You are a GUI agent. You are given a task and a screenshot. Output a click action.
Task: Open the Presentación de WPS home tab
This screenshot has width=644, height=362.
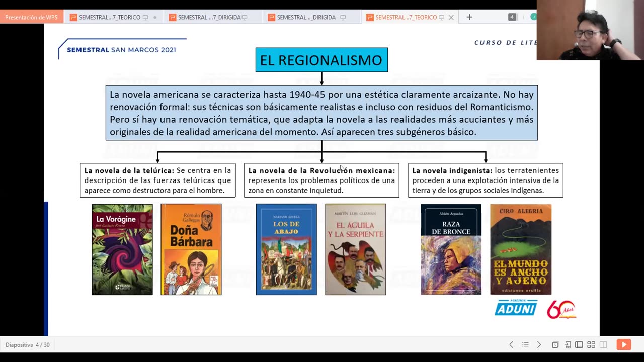pos(31,17)
